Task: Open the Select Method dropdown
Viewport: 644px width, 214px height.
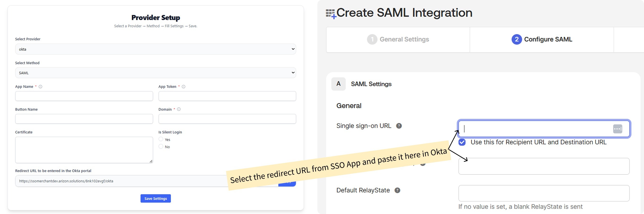Action: [155, 73]
